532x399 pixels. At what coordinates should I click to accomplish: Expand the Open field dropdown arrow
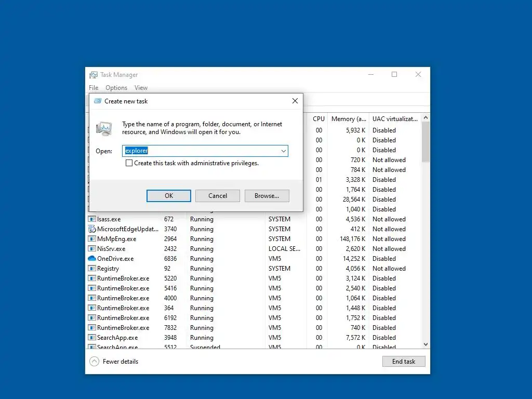(x=283, y=151)
